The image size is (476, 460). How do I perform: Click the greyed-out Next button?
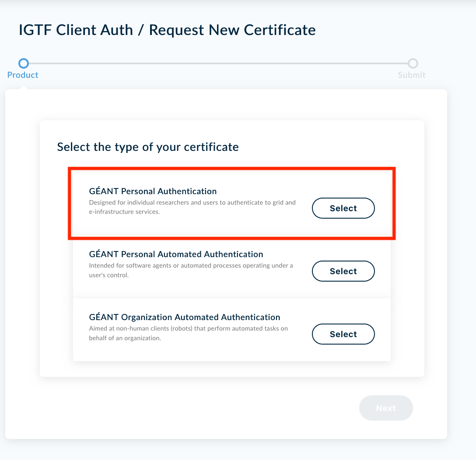(x=385, y=408)
